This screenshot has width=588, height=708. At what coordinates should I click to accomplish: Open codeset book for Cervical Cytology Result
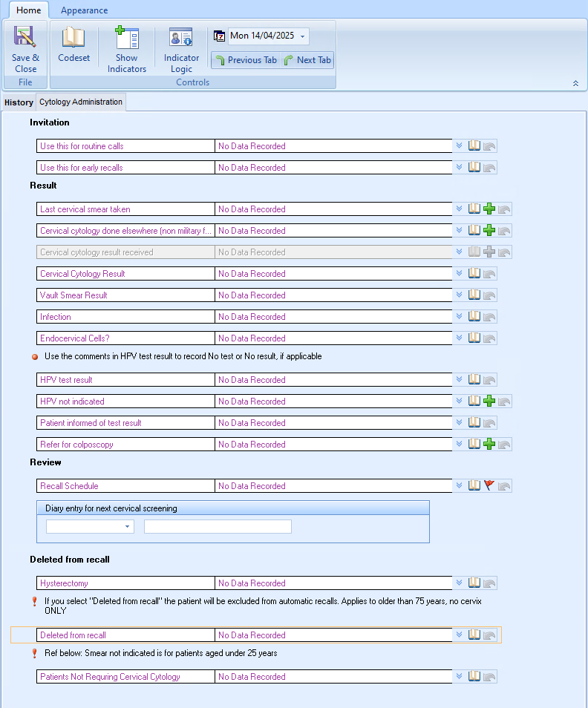474,274
